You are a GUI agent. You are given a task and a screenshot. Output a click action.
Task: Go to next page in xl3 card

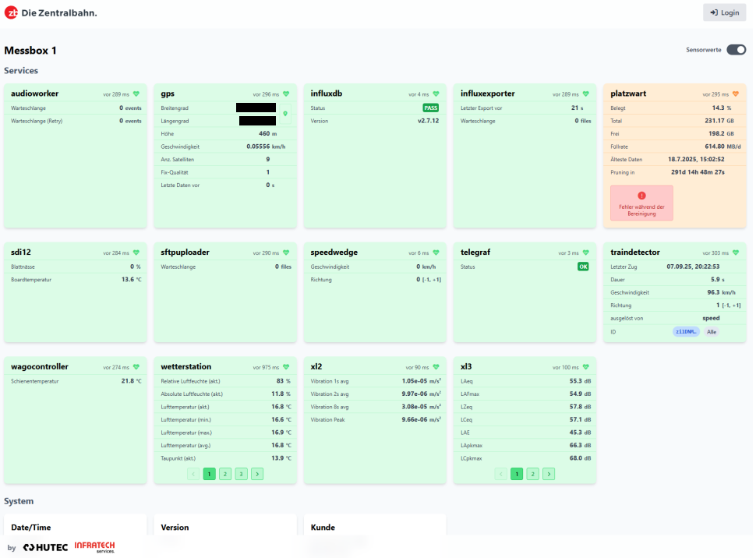(549, 474)
